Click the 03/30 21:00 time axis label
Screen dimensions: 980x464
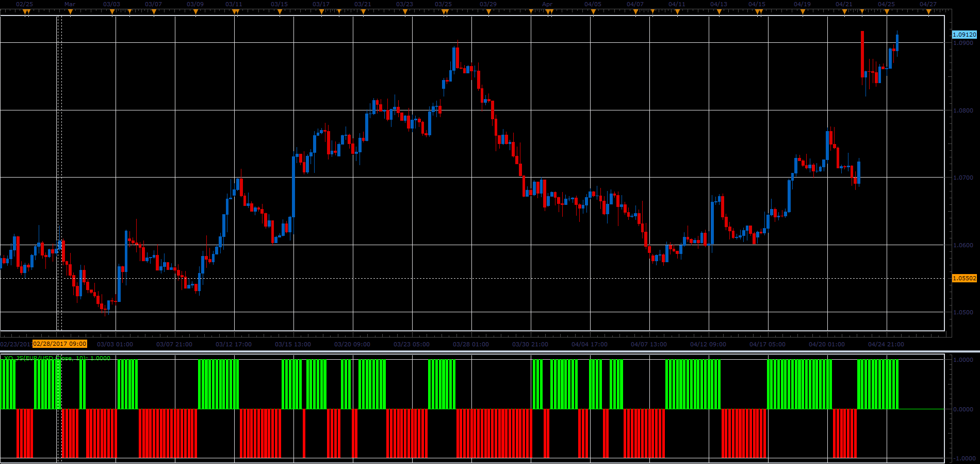[x=530, y=344]
